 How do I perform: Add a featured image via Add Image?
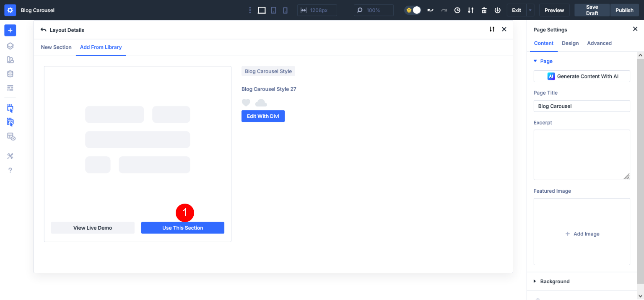582,232
